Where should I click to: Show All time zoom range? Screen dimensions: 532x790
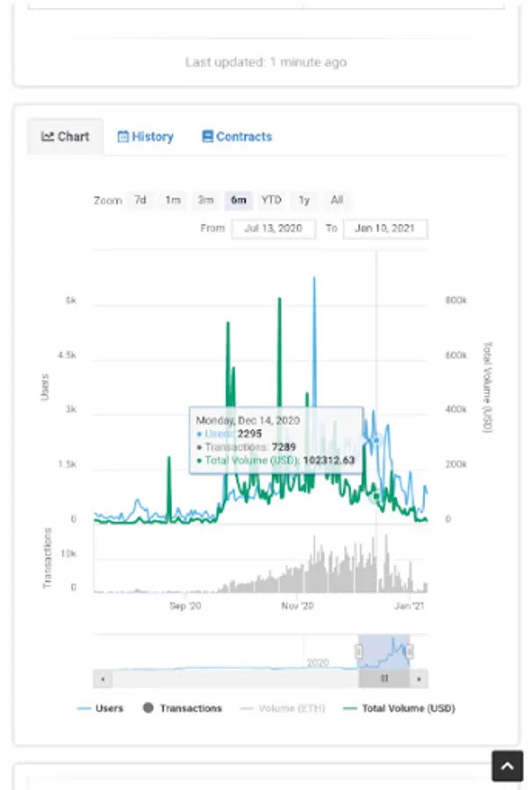tap(336, 200)
